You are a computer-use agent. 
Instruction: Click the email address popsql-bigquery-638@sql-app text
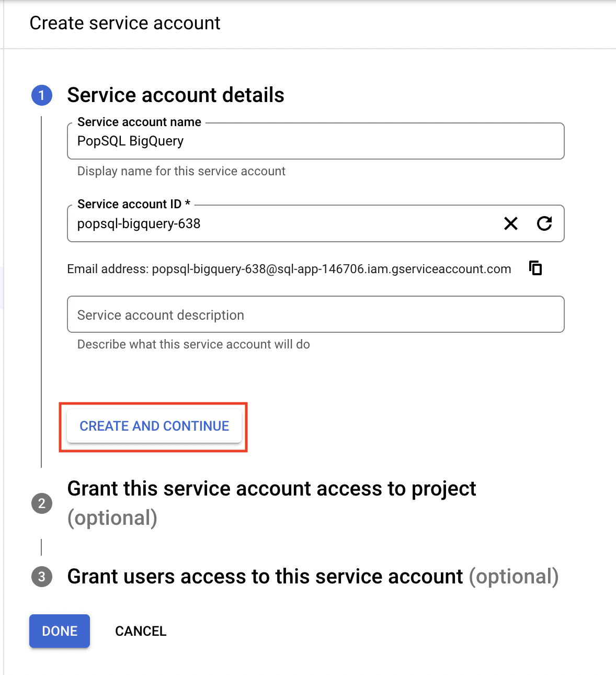pyautogui.click(x=332, y=269)
